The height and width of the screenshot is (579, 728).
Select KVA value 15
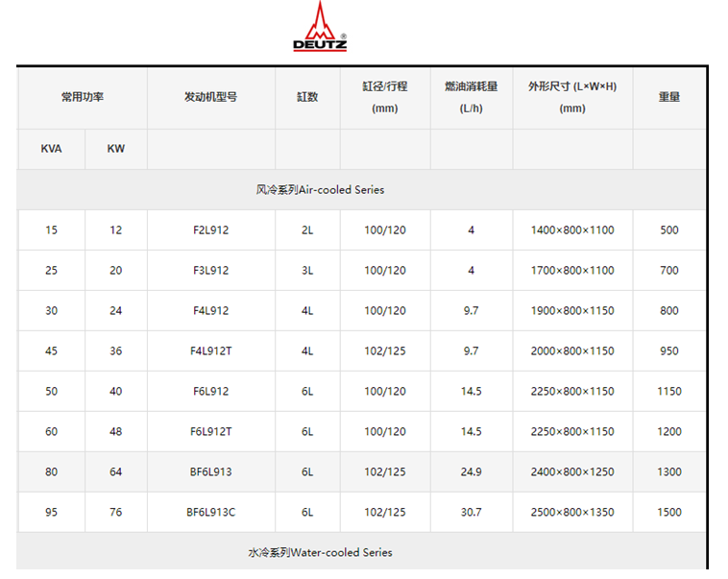click(x=51, y=230)
